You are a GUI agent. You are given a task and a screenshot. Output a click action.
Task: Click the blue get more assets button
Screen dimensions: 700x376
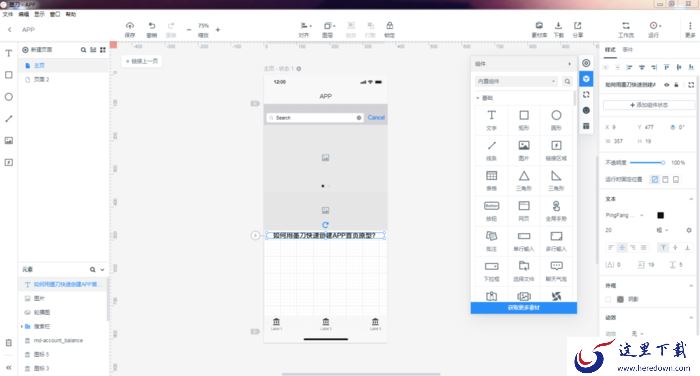click(x=524, y=308)
